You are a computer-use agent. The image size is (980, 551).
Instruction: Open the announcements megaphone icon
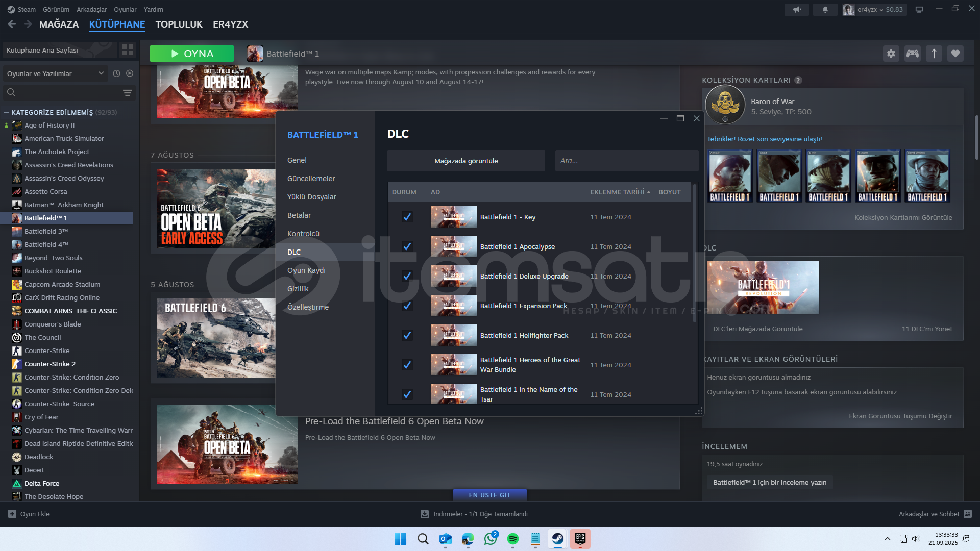click(797, 9)
